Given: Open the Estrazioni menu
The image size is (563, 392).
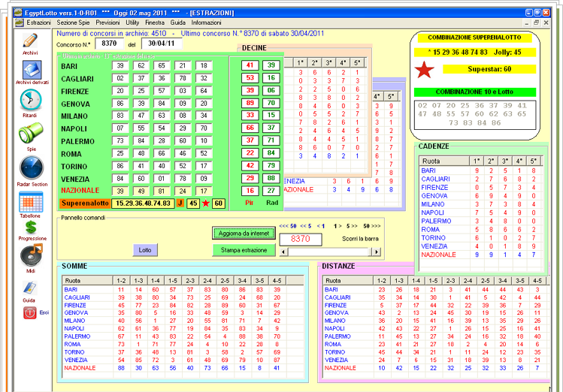Looking at the screenshot, I should pos(38,23).
